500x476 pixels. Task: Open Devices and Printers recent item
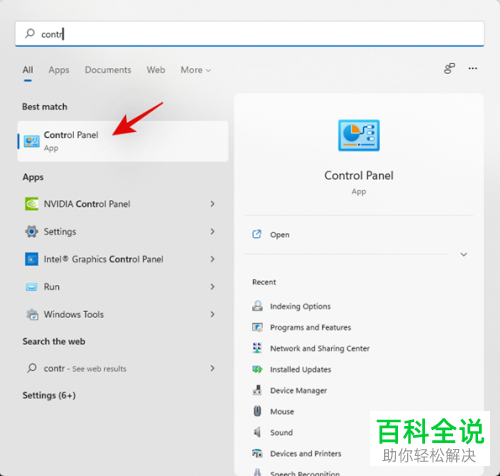pyautogui.click(x=306, y=453)
